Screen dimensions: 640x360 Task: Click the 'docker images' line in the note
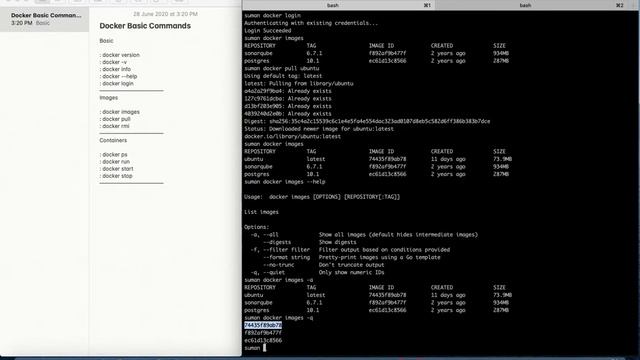[x=120, y=112]
